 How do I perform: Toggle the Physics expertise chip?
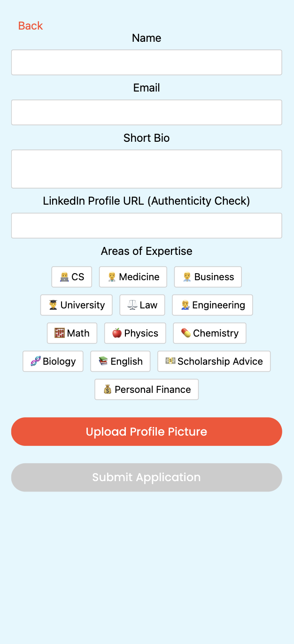(135, 333)
